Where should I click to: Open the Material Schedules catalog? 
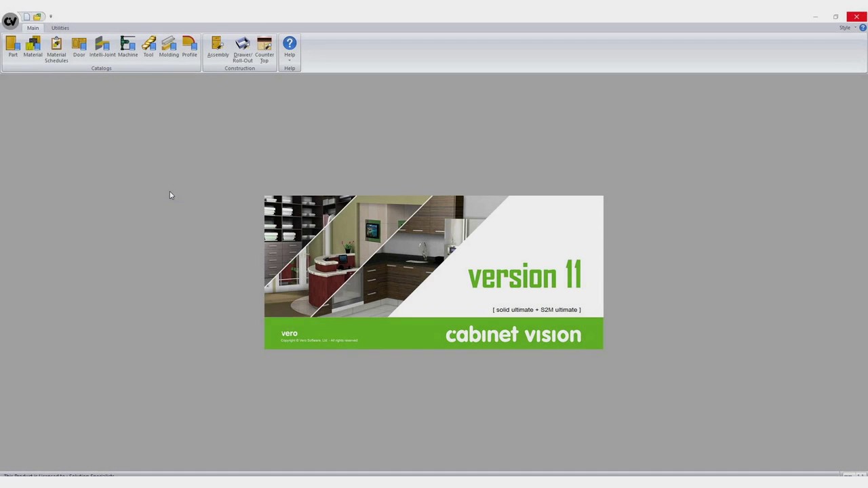[x=56, y=50]
